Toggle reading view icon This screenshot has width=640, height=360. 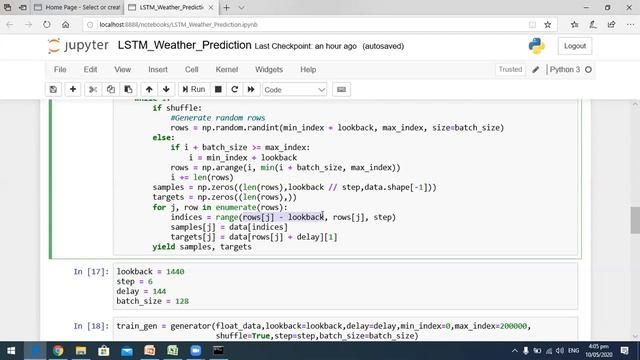pos(532,24)
